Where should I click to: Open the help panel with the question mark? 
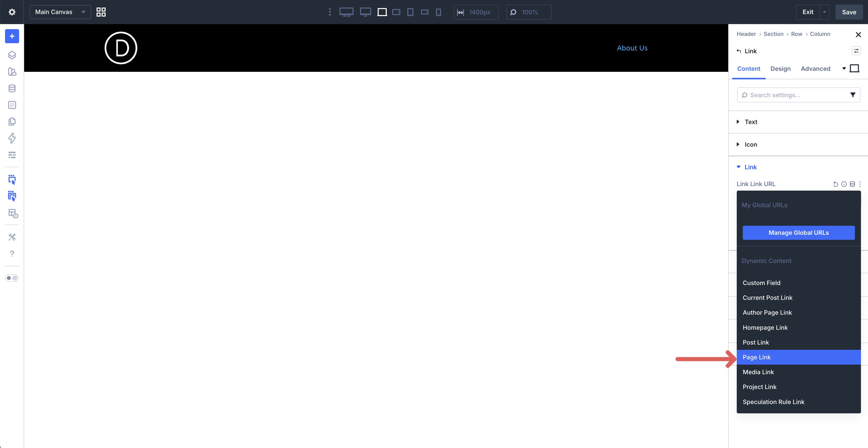point(12,254)
